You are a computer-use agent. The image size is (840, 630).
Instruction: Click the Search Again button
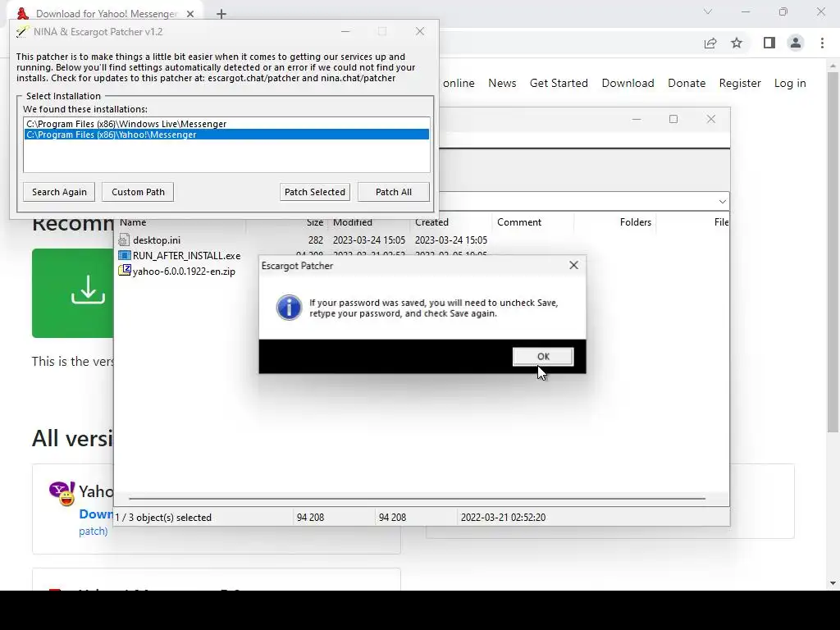pyautogui.click(x=59, y=192)
